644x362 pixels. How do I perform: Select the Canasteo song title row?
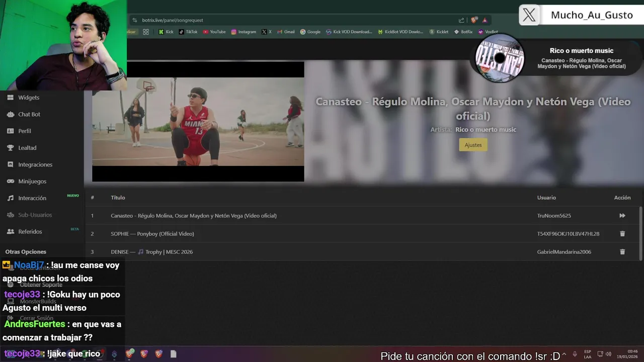194,216
